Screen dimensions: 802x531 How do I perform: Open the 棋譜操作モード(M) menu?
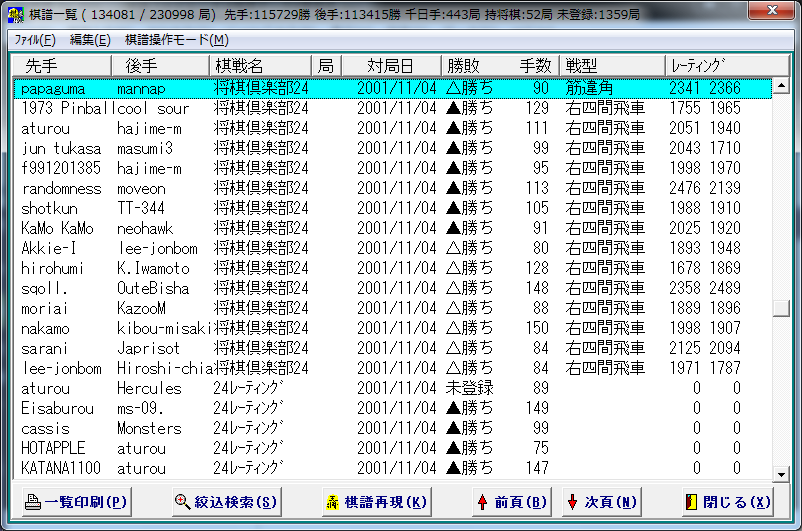coord(176,40)
